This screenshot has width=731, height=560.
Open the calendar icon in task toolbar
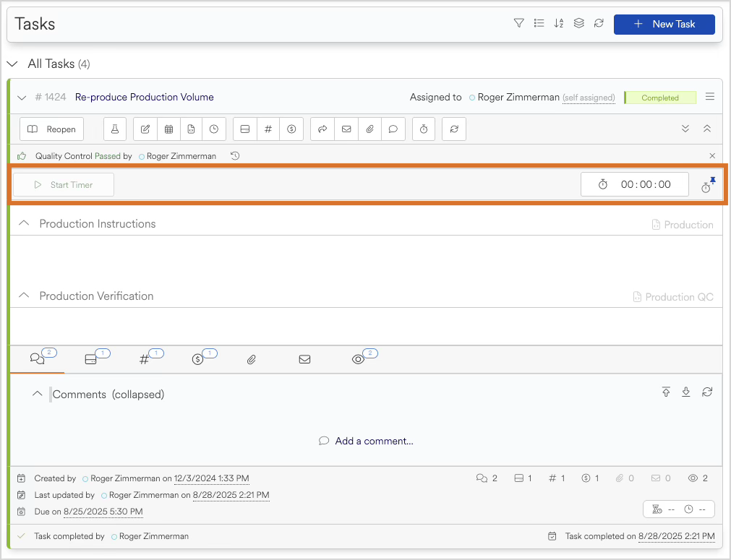[x=168, y=129]
